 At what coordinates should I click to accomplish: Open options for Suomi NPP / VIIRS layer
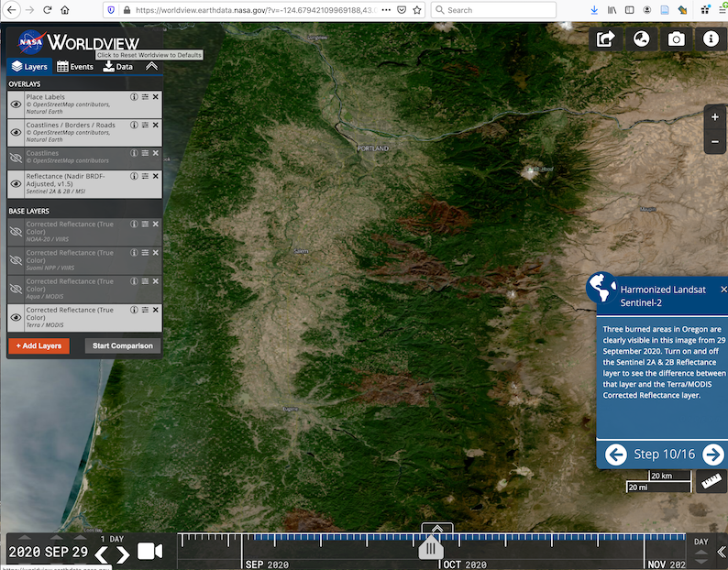145,253
